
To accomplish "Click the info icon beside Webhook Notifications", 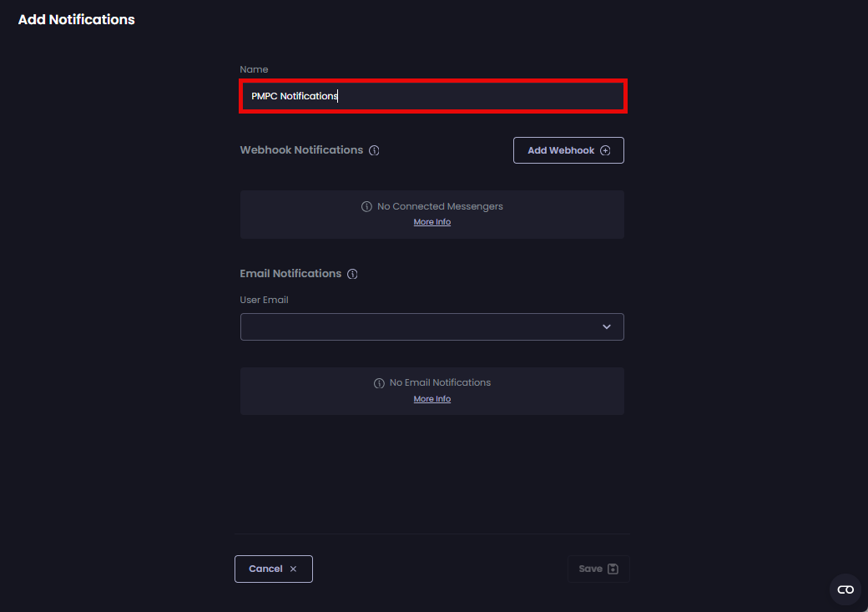I will click(374, 150).
